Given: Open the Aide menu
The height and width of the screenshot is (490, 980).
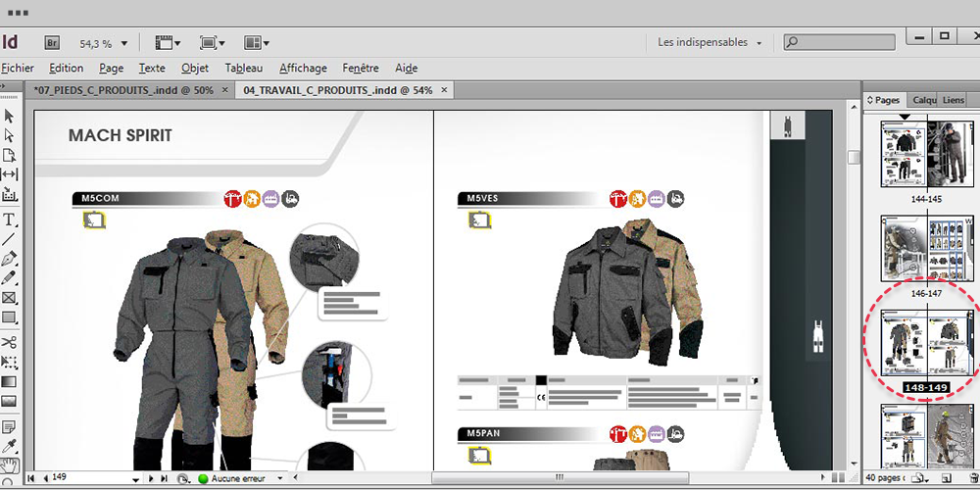Looking at the screenshot, I should tap(407, 69).
